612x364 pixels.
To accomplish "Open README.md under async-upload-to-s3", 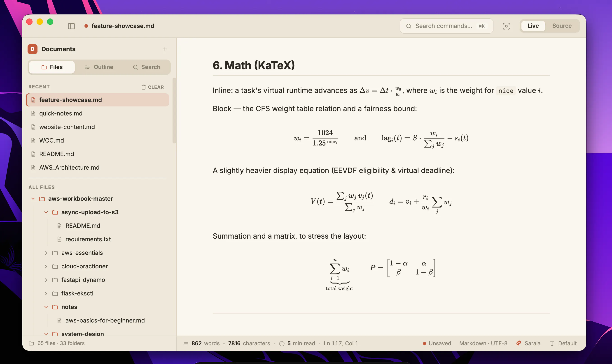I will (82, 226).
